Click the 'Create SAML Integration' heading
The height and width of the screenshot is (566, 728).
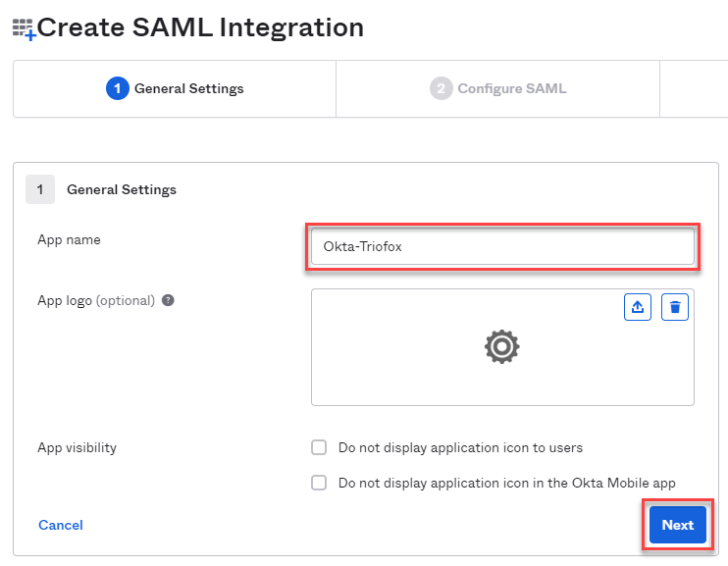point(200,27)
